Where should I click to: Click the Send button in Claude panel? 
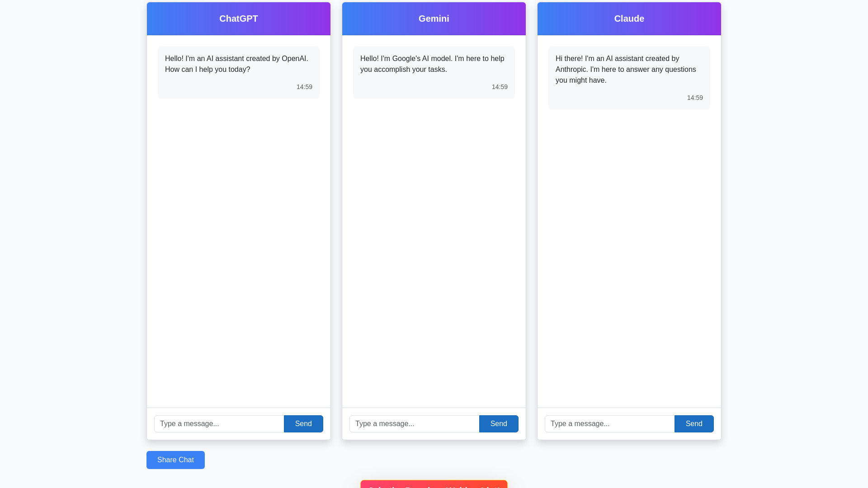tap(693, 424)
